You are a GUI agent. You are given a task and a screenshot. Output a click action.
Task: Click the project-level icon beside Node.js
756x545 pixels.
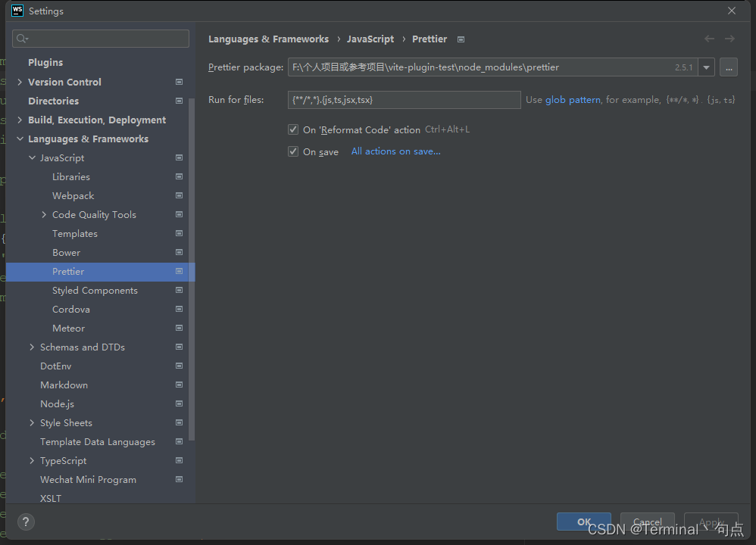[x=179, y=403]
